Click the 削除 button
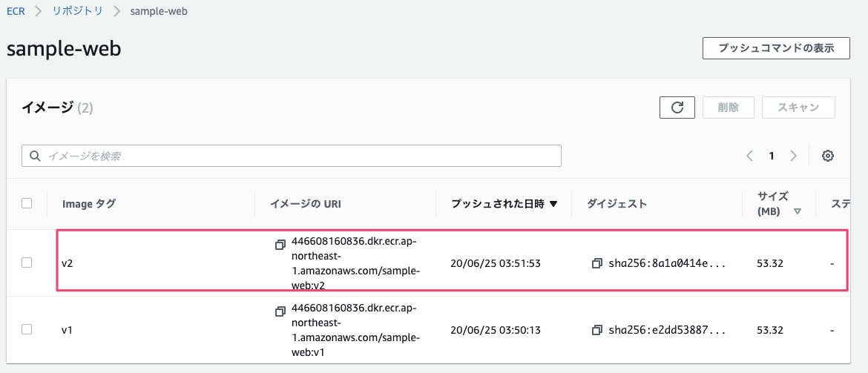Image resolution: width=868 pixels, height=373 pixels. coord(728,108)
